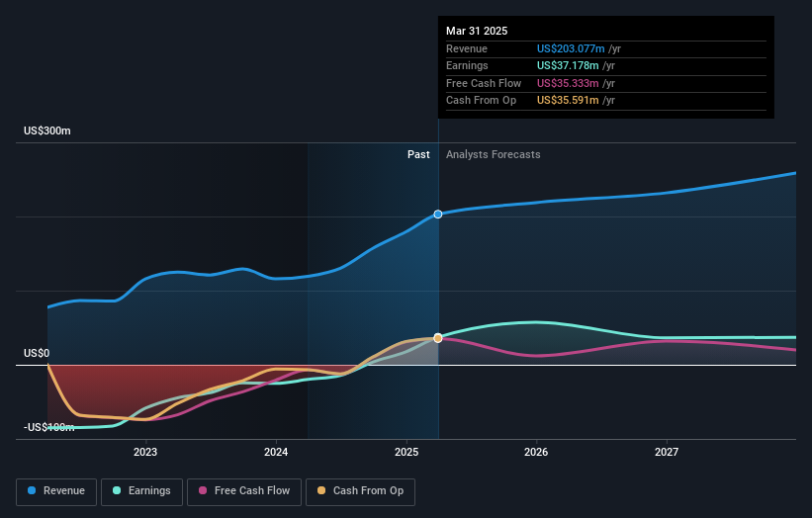Image resolution: width=812 pixels, height=518 pixels.
Task: Click the US$37.178m earnings value
Action: coord(568,65)
